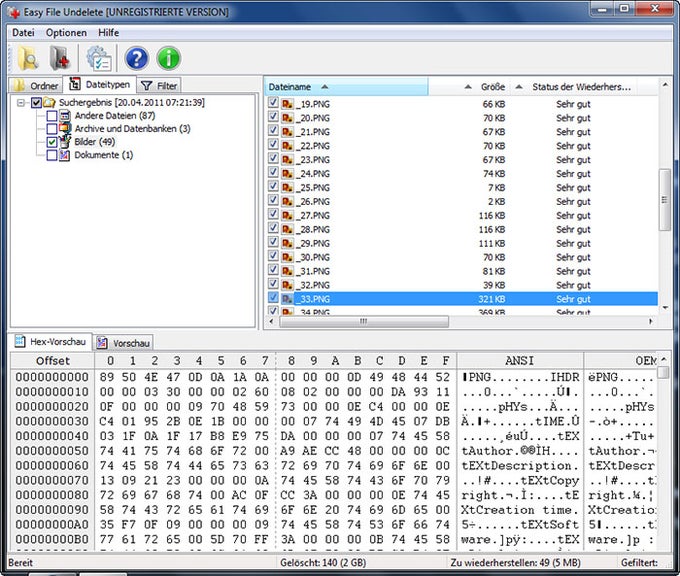Click the folder search toolbar icon

point(28,58)
